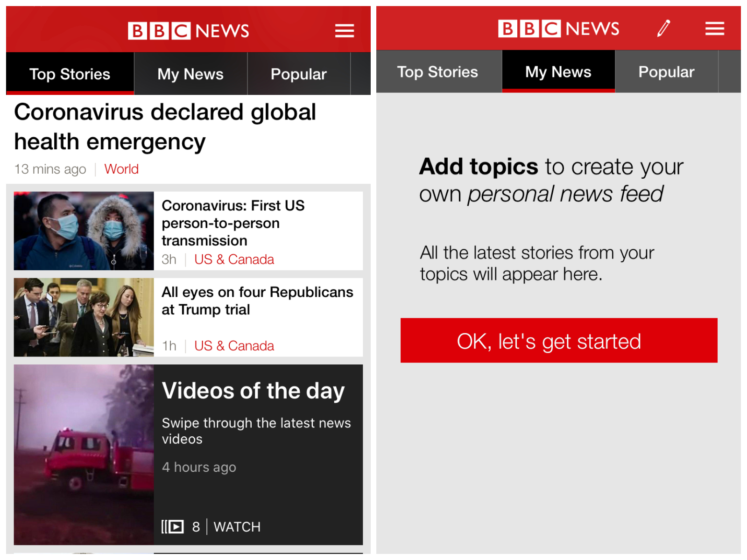Tap the fire truck video thumbnail
Screen dimensions: 747x560
click(x=84, y=455)
